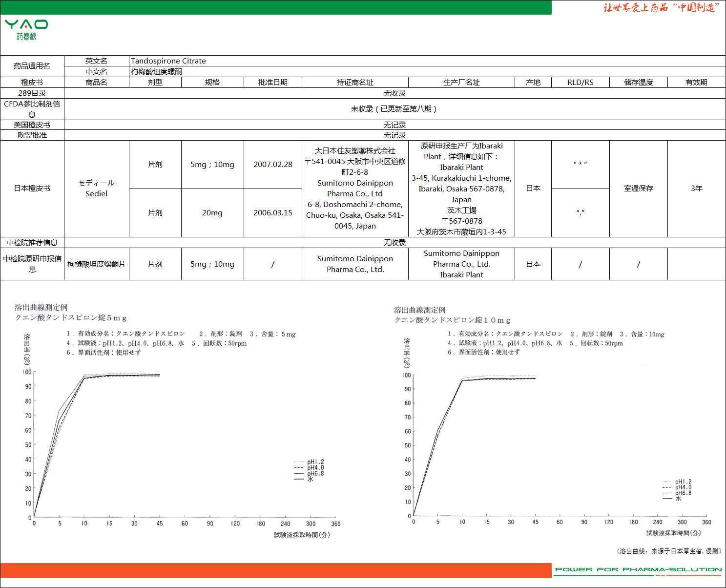
Task: Select the 商品名 column header
Action: (97, 83)
